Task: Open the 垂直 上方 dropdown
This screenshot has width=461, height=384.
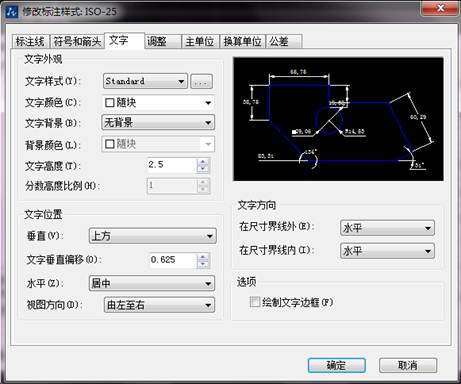Action: click(153, 236)
